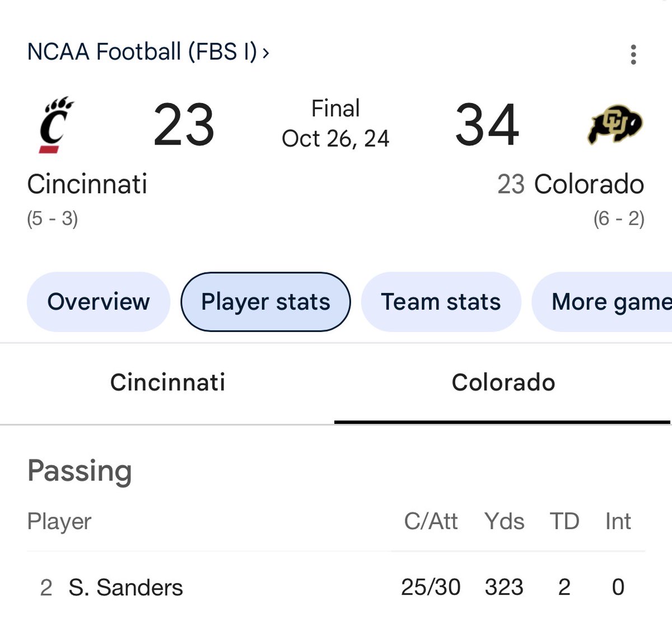Image resolution: width=672 pixels, height=640 pixels.
Task: Click the Cincinnati team name
Action: tap(87, 184)
